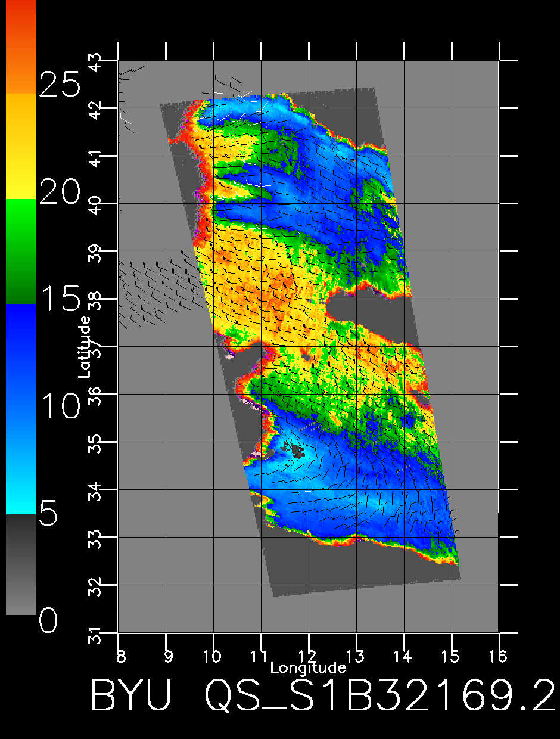Click the 'BYU QS_S1B32169.2' plot title
Image resolution: width=560 pixels, height=739 pixels.
pyautogui.click(x=324, y=694)
